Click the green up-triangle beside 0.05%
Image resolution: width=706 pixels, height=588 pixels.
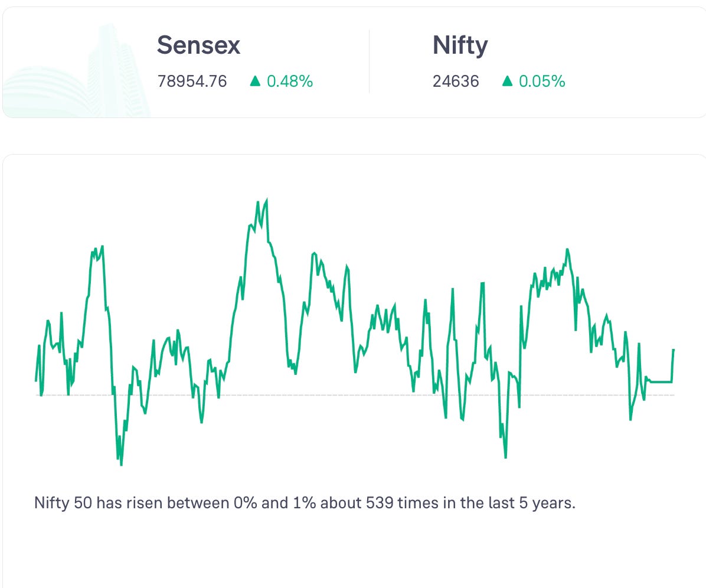click(508, 81)
